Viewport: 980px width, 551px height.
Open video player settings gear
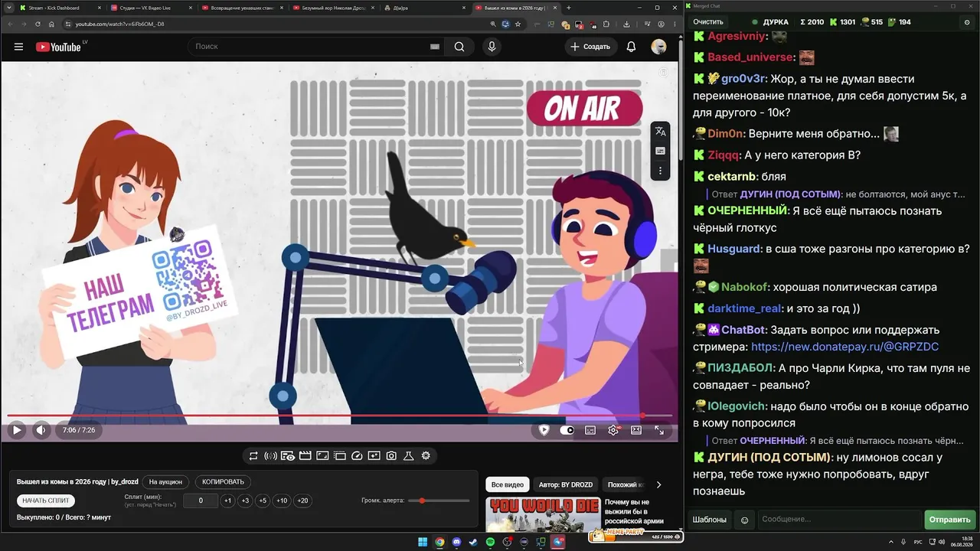coord(613,430)
